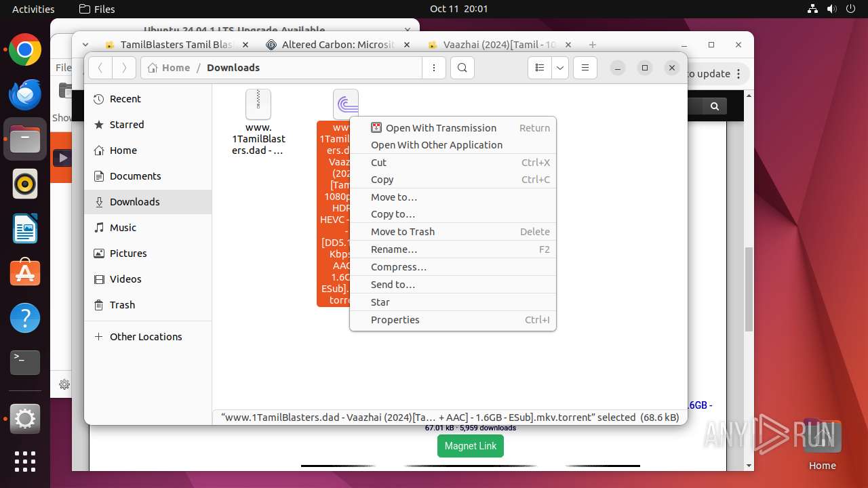Click Home in the path bar
This screenshot has width=868, height=488.
click(x=169, y=68)
